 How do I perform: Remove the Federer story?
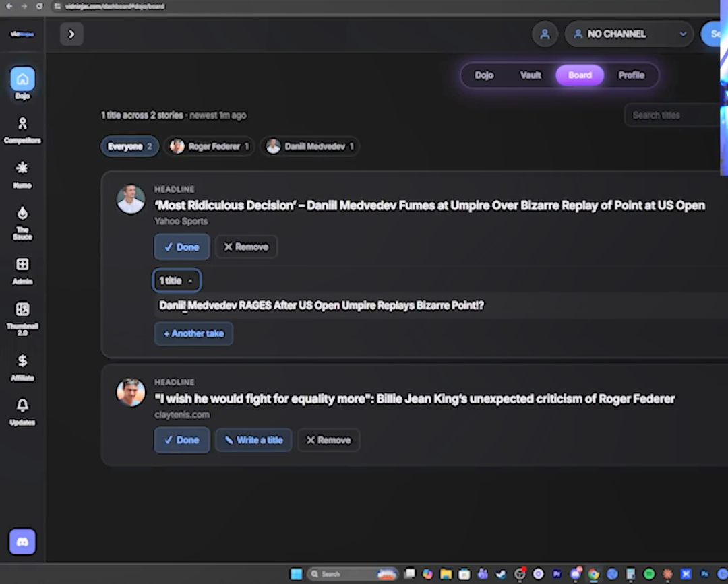coord(329,440)
